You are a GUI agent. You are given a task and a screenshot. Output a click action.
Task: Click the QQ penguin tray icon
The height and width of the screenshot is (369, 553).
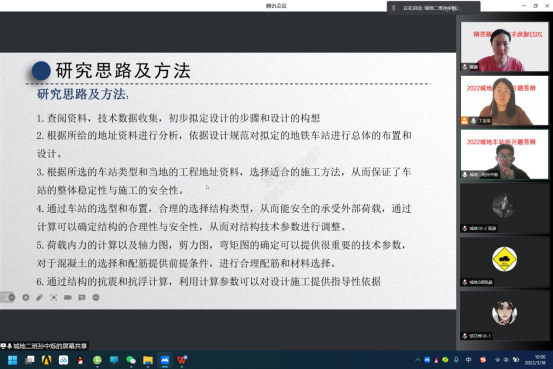pyautogui.click(x=436, y=360)
